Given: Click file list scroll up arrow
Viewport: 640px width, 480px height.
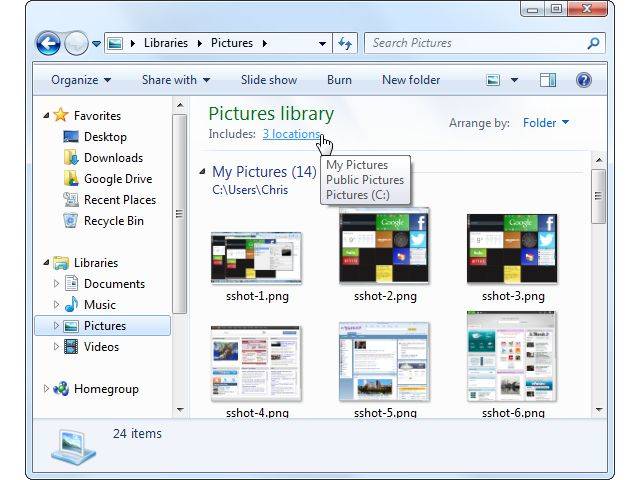Looking at the screenshot, I should [x=599, y=160].
